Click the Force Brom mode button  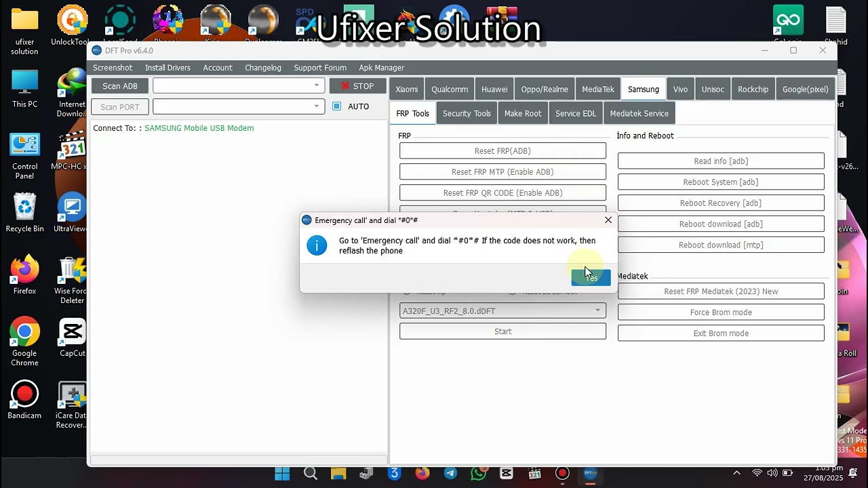721,312
